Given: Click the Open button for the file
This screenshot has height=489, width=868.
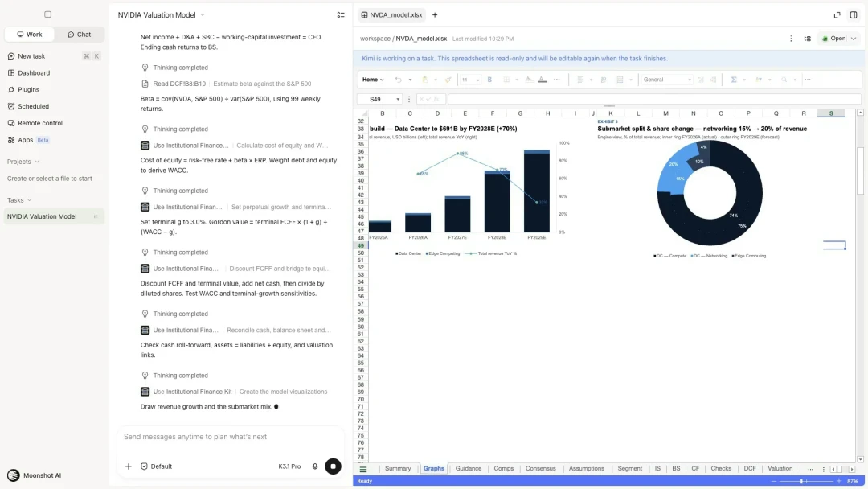Looking at the screenshot, I should coord(833,39).
